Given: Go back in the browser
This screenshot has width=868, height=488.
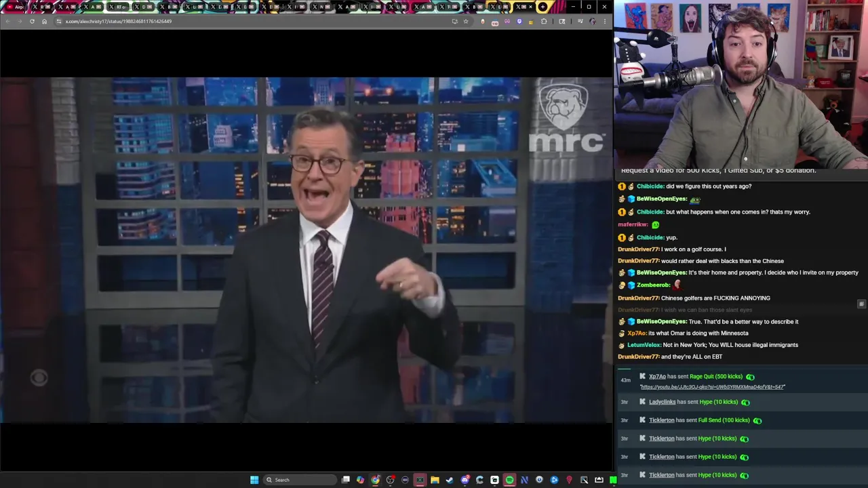Looking at the screenshot, I should [7, 21].
